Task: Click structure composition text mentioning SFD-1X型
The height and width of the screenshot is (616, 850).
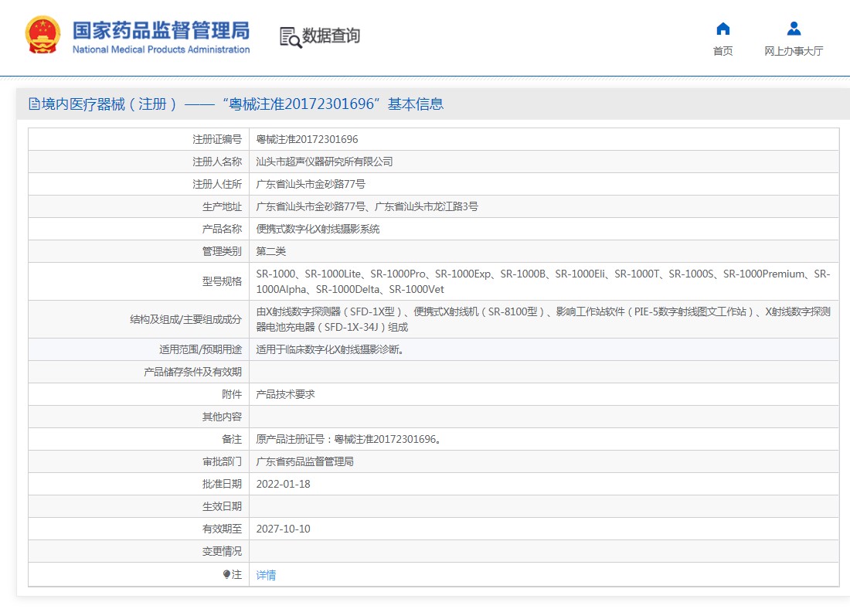Action: tap(542, 319)
